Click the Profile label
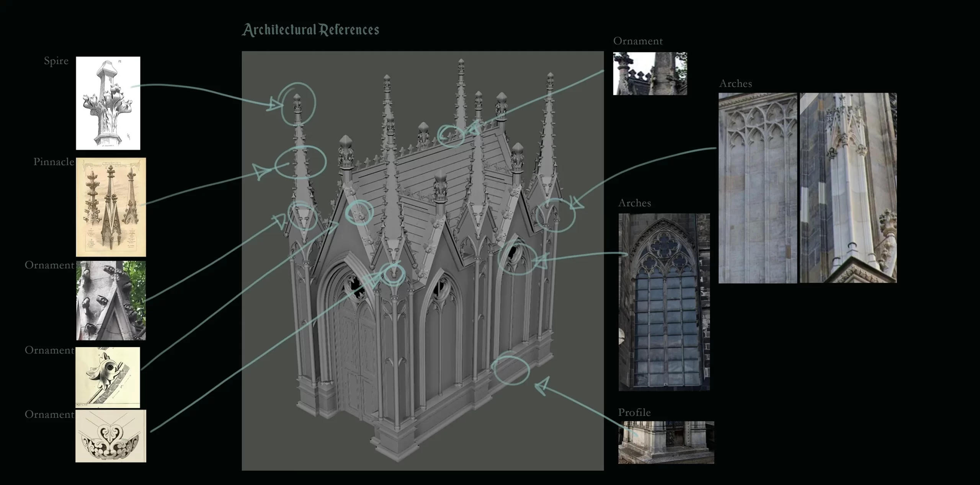The height and width of the screenshot is (485, 980). click(x=634, y=412)
